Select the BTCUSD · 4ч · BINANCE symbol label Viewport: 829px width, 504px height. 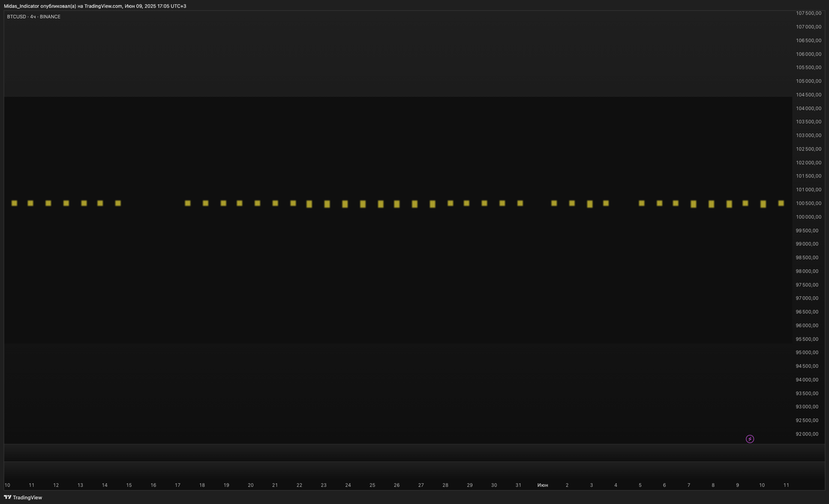click(x=34, y=17)
